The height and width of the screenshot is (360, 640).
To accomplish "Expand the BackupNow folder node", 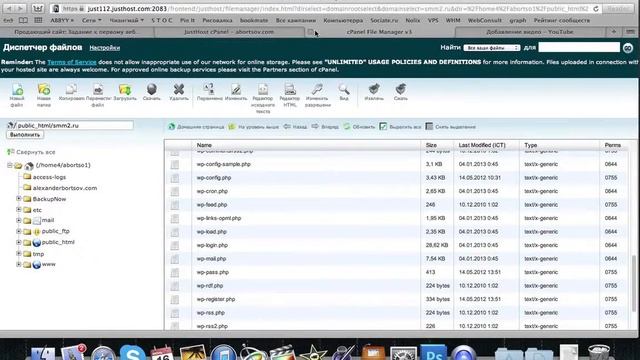I will [x=18, y=198].
